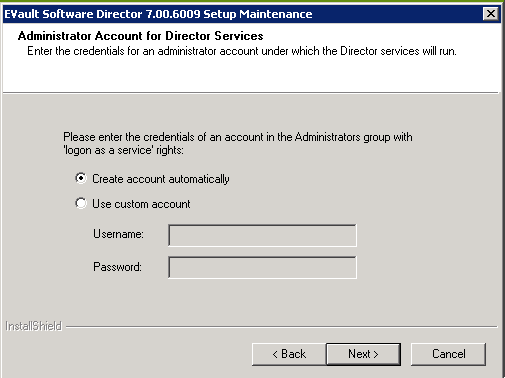Proceed with the Next button
The image size is (505, 378).
pos(363,354)
